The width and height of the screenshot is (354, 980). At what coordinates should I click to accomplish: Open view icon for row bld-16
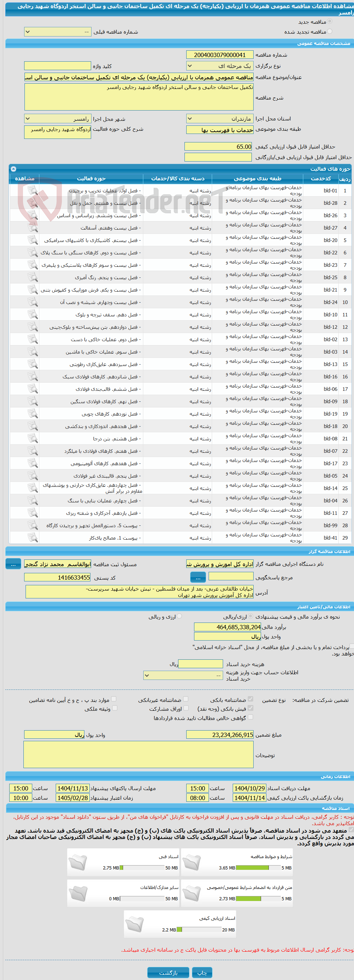pos(33,377)
